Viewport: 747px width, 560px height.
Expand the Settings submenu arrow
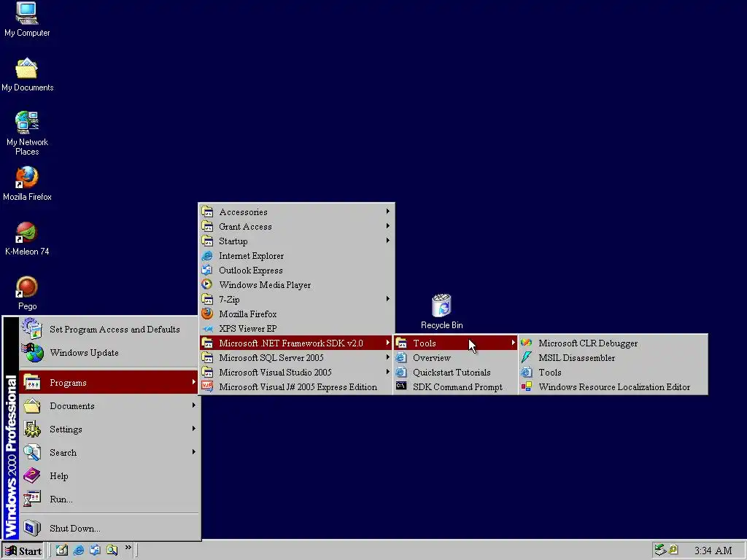tap(193, 429)
